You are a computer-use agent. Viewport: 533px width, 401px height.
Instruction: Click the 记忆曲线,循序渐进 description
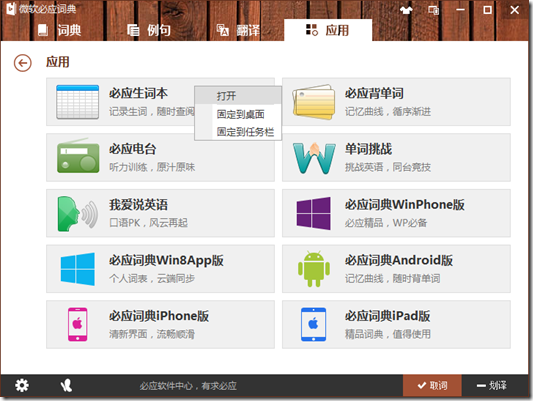point(388,111)
